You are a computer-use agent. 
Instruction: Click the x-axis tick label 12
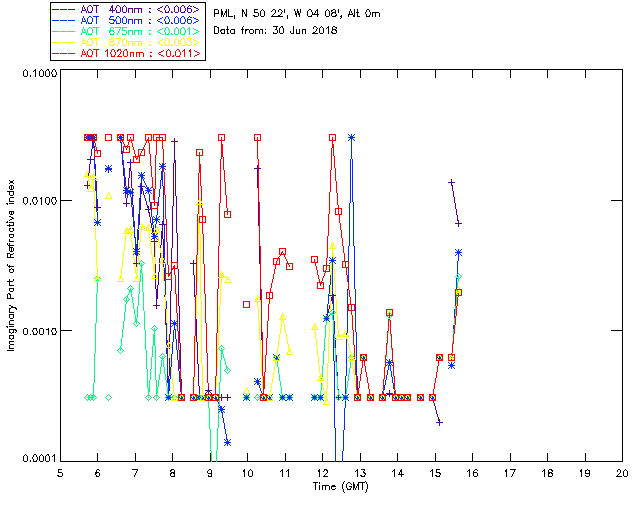[x=322, y=473]
